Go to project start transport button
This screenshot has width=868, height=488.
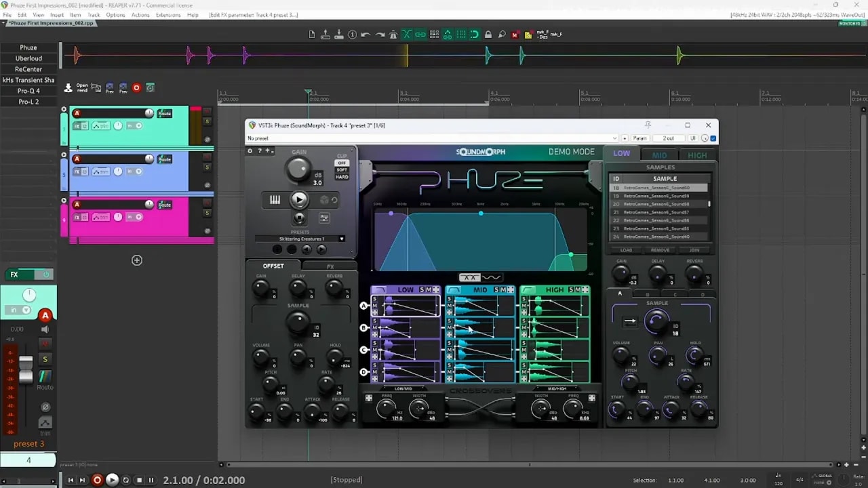[x=71, y=480]
